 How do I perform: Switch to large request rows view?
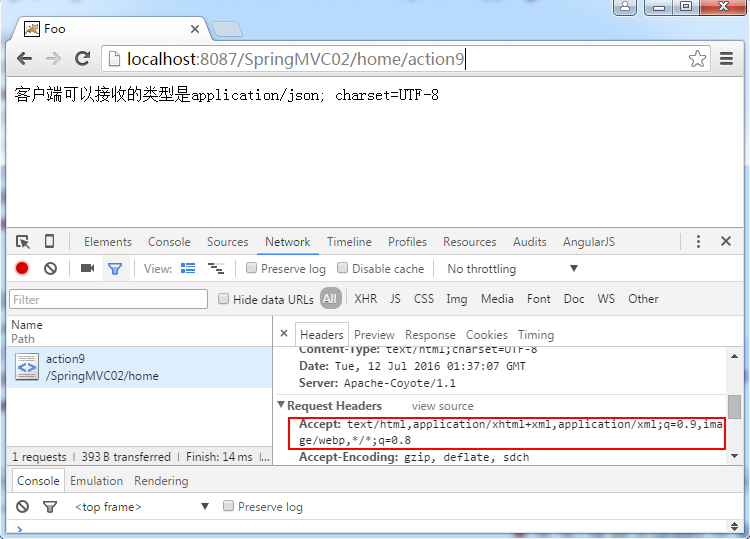tap(188, 268)
